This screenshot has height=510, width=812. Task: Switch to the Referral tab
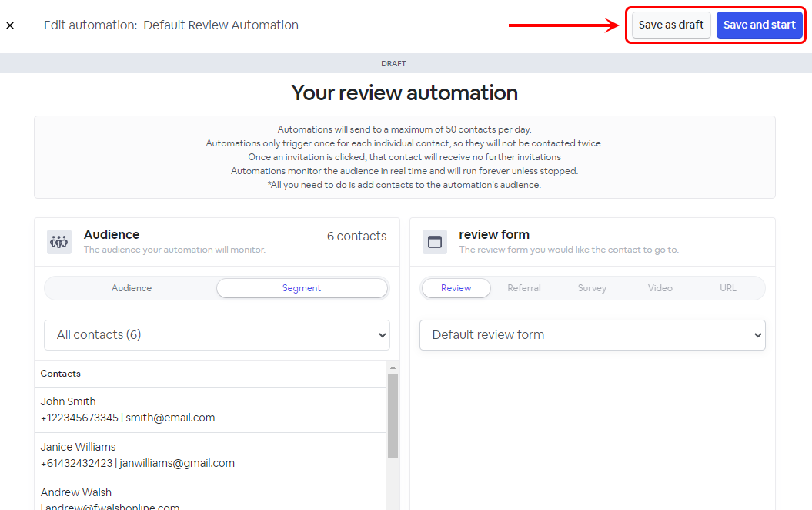pos(524,288)
